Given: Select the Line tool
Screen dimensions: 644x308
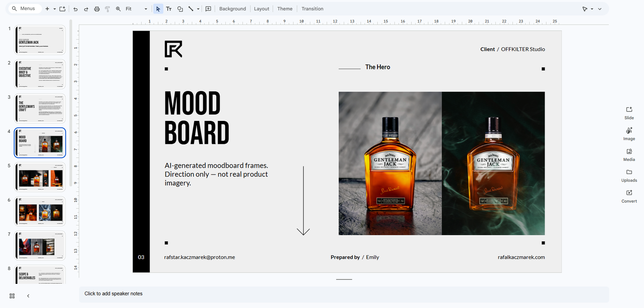Looking at the screenshot, I should tap(191, 9).
